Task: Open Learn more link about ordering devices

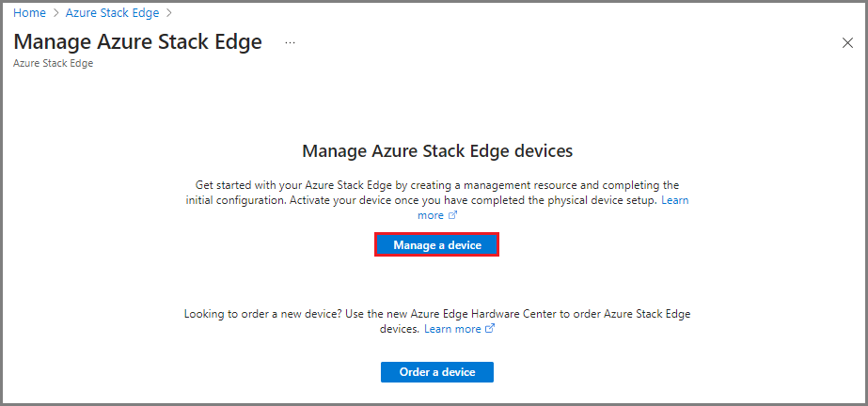Action: [453, 329]
